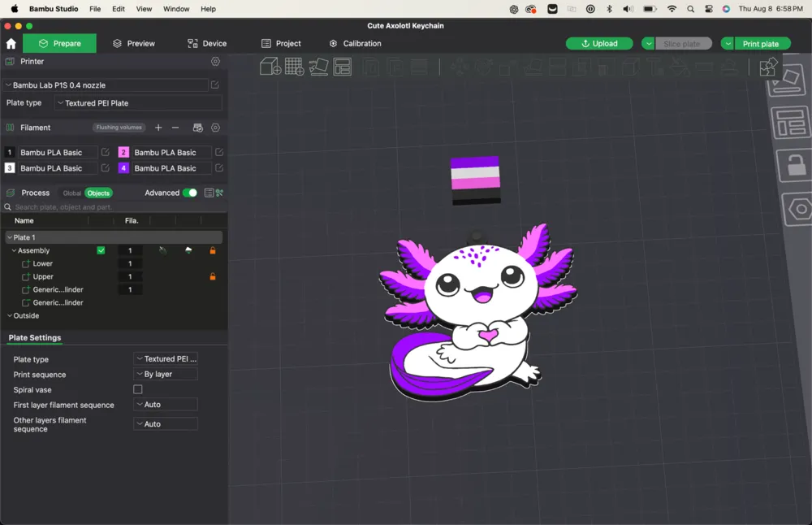
Task: Open the View menu
Action: [144, 9]
